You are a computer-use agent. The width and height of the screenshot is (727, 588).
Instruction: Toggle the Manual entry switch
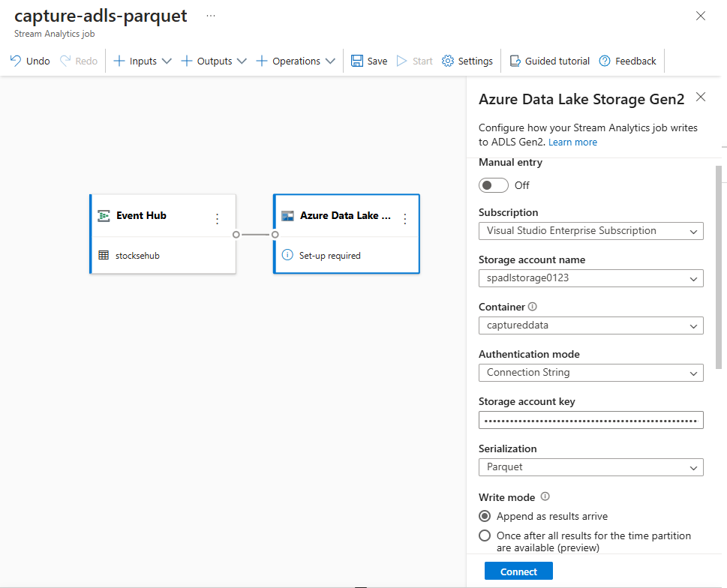[494, 185]
